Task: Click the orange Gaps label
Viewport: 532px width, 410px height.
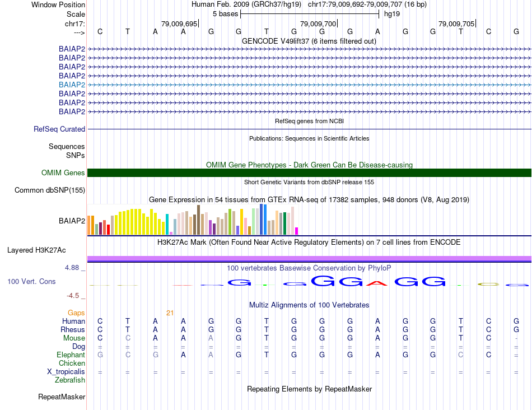Action: coord(76,313)
